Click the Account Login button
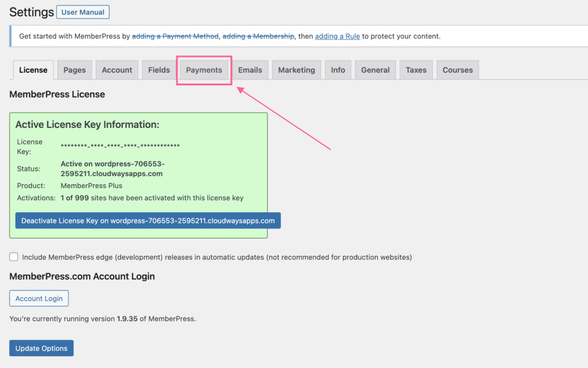Image resolution: width=588 pixels, height=368 pixels. click(39, 298)
